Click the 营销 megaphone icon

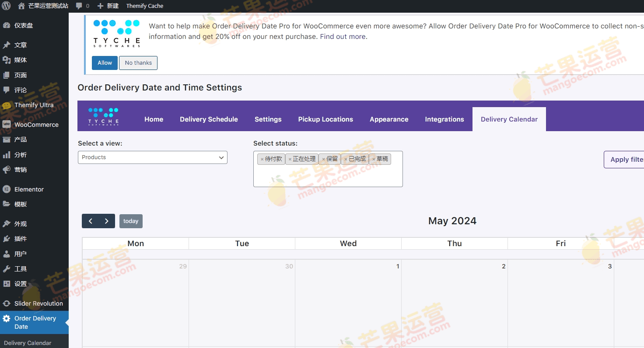pyautogui.click(x=7, y=170)
